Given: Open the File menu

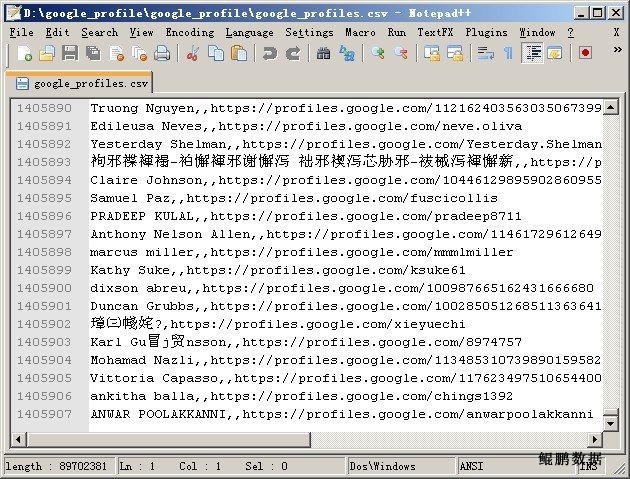Looking at the screenshot, I should 22,32.
